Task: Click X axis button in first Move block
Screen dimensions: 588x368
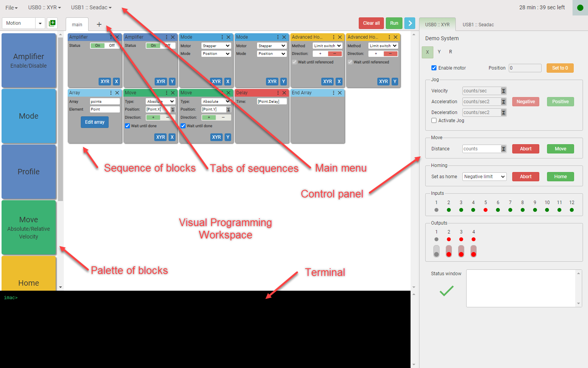Action: tap(172, 137)
